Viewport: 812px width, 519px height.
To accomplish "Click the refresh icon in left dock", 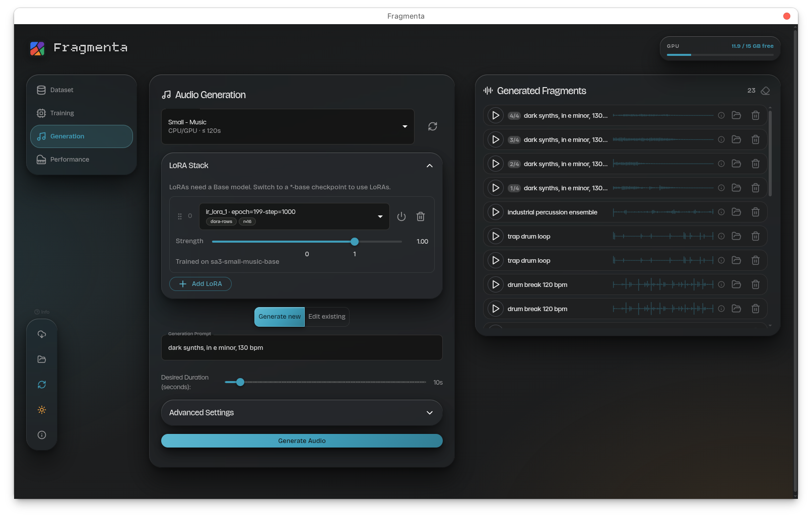I will pos(42,385).
